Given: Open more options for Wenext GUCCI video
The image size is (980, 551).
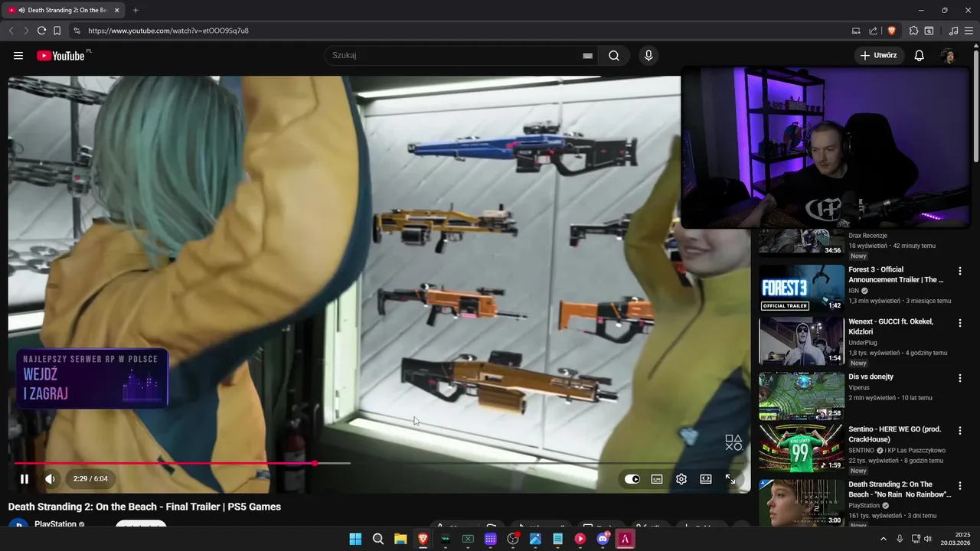Looking at the screenshot, I should click(x=959, y=323).
